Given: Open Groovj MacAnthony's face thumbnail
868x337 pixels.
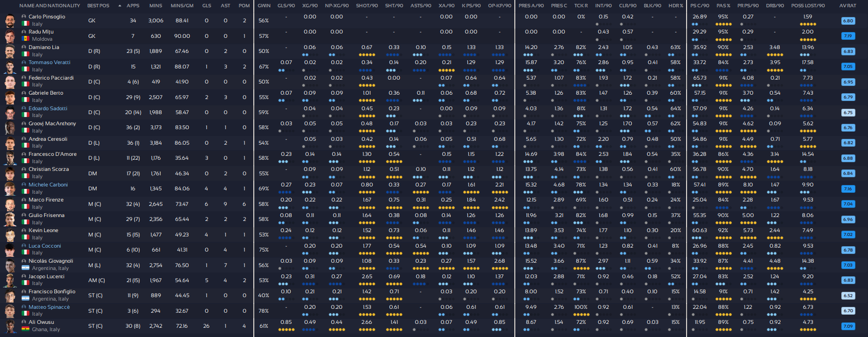Looking at the screenshot, I should [x=10, y=127].
